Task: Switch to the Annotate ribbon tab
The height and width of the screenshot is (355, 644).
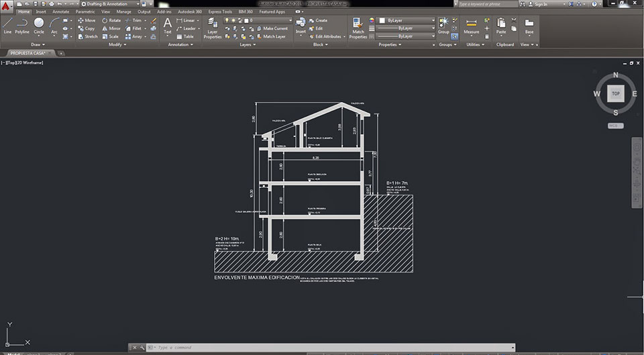Action: point(60,11)
